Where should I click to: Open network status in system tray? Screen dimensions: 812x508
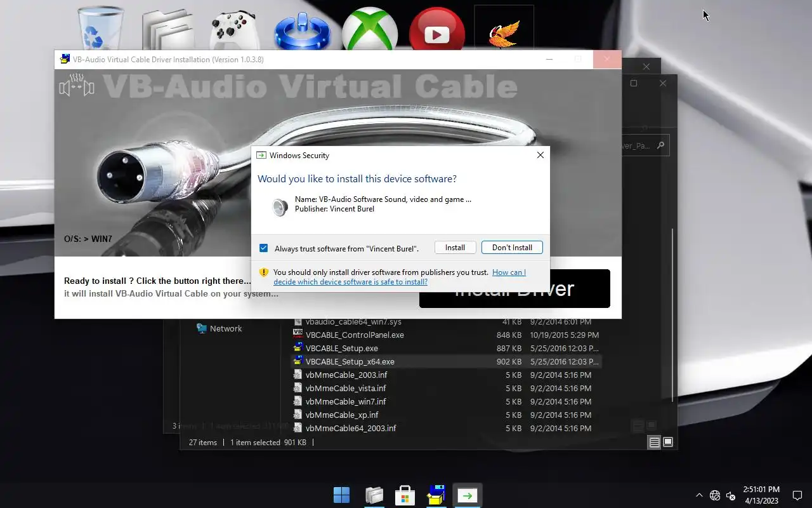pyautogui.click(x=715, y=495)
